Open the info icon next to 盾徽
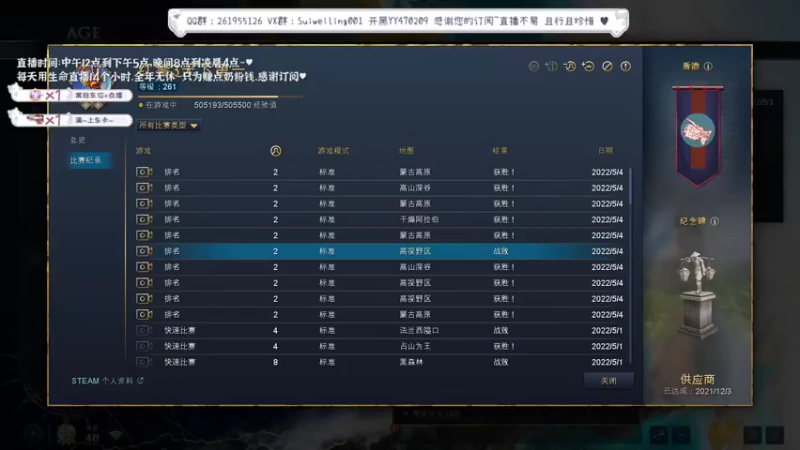Screen dimensions: 800x450 708,66
